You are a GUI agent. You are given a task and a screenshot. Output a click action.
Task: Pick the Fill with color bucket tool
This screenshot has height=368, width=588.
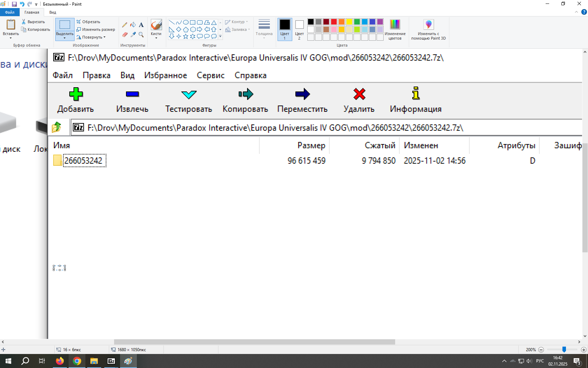tap(133, 25)
